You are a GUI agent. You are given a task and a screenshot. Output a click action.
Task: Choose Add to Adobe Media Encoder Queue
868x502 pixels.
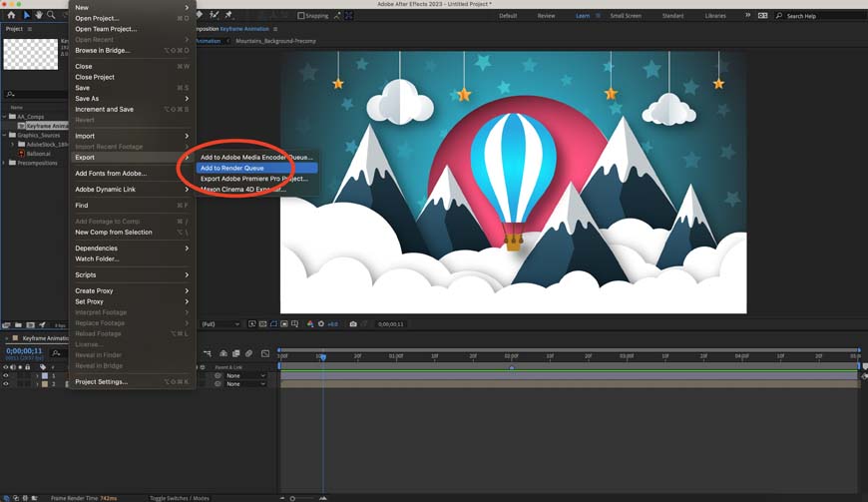[x=256, y=157]
